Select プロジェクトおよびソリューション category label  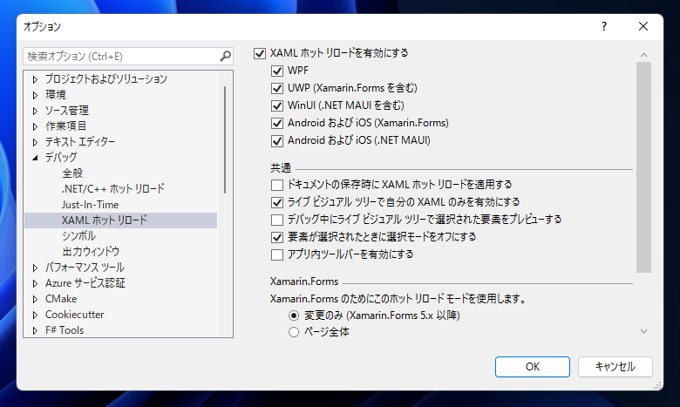click(106, 79)
